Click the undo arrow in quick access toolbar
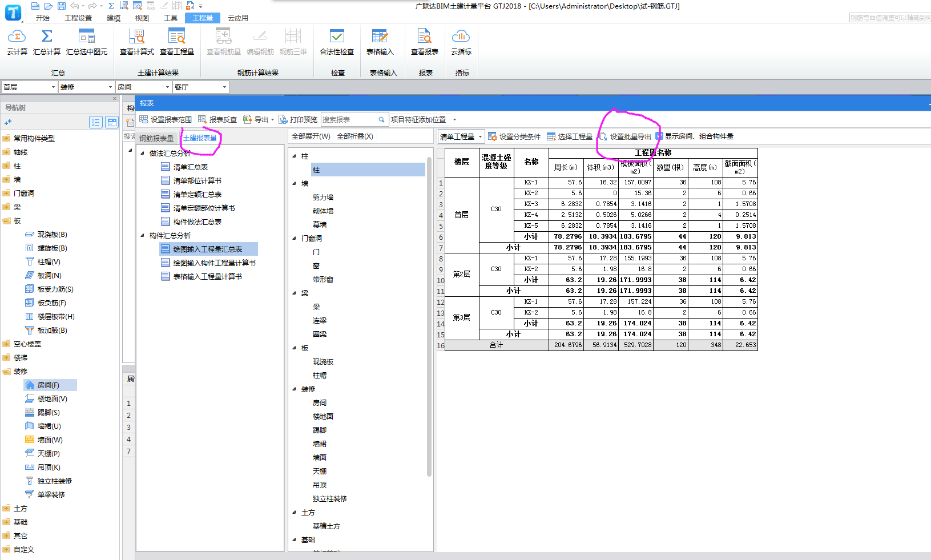Viewport: 931px width, 560px height. click(75, 6)
